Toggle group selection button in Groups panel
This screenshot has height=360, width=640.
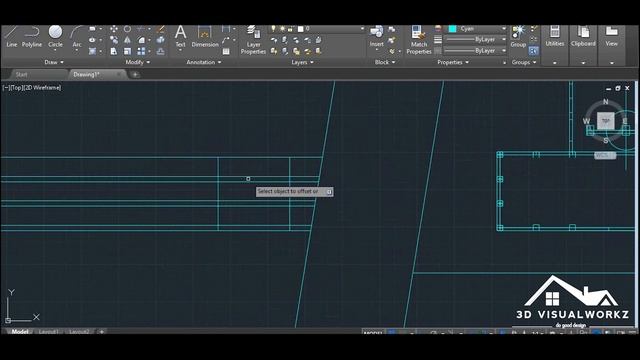(533, 51)
